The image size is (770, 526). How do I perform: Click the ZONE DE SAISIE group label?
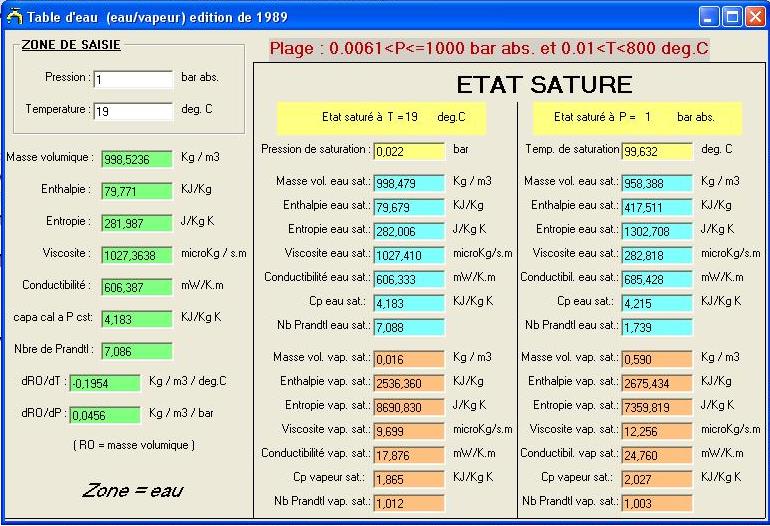point(71,45)
